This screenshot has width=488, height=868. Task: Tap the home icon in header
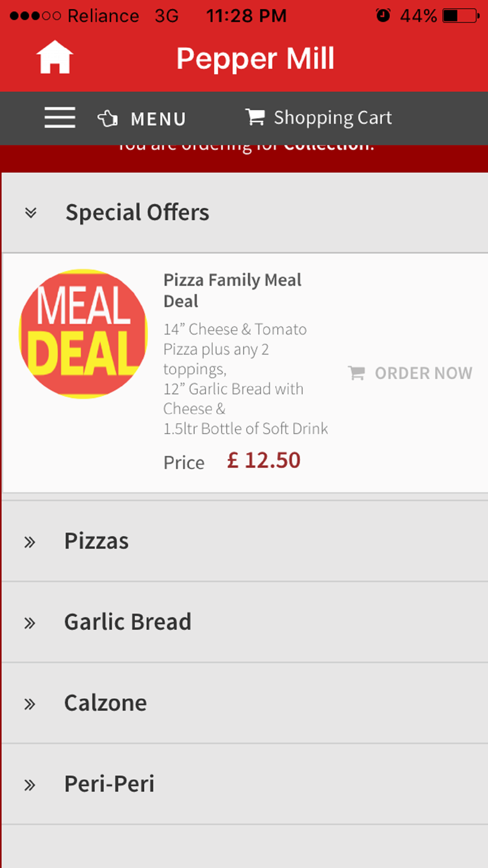(55, 58)
